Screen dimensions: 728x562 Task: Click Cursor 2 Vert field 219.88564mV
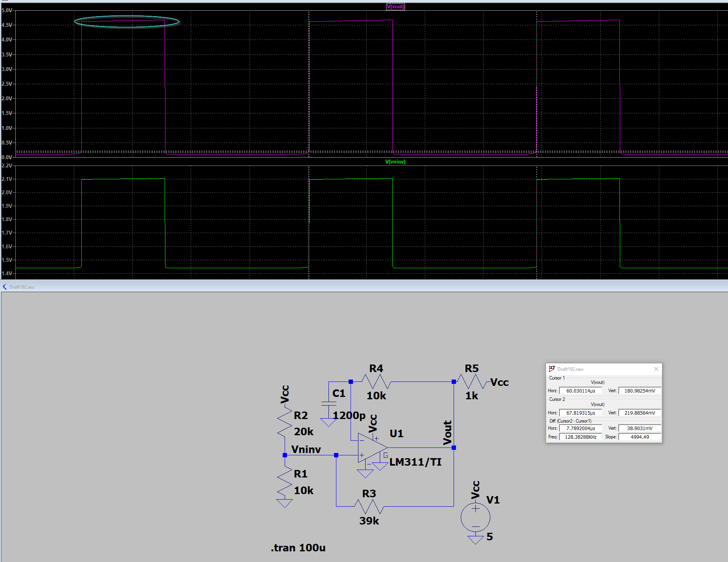click(x=640, y=413)
